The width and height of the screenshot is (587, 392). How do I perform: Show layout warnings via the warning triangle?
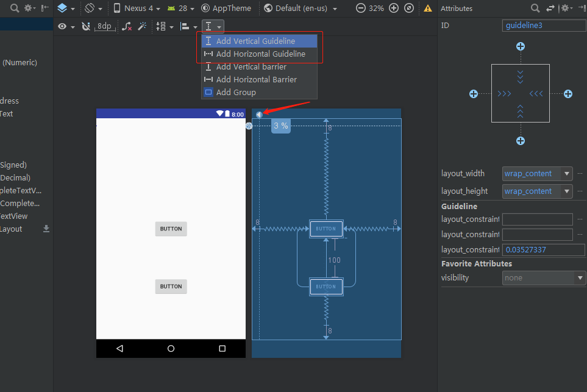tap(427, 9)
